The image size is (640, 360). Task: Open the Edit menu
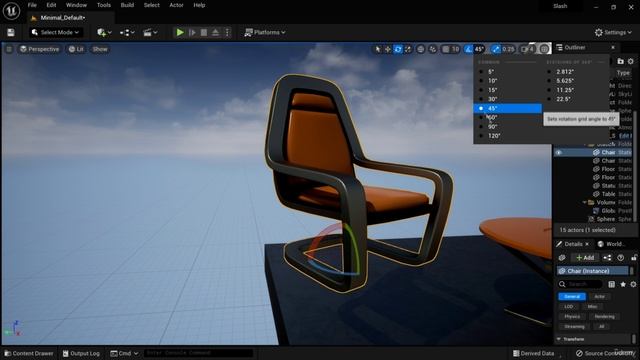[x=51, y=5]
